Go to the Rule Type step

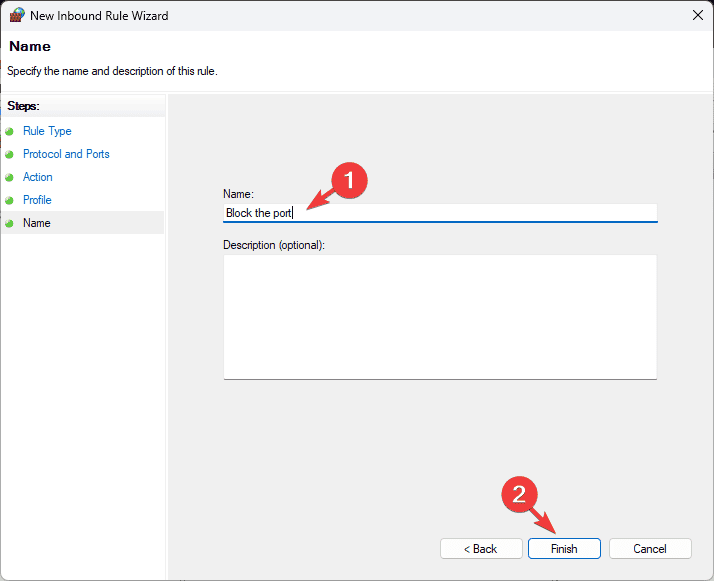(47, 131)
